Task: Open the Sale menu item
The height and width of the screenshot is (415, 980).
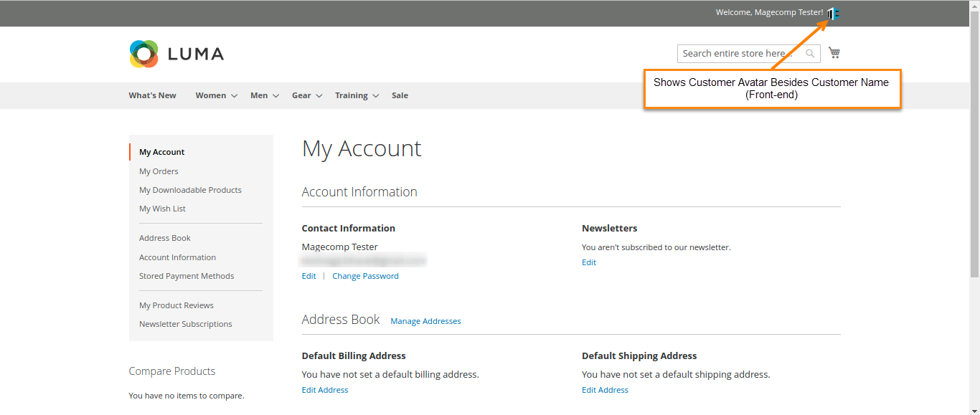Action: coord(400,95)
